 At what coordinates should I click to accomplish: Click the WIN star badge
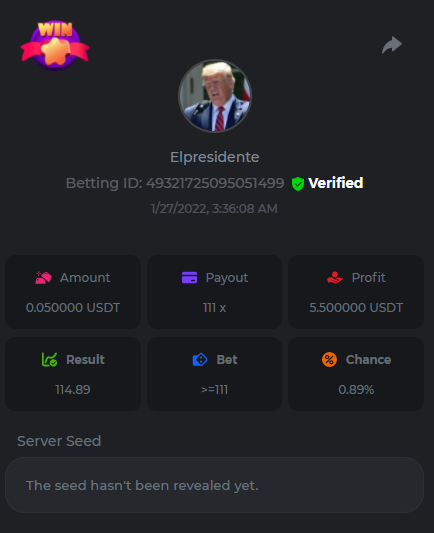tap(55, 45)
